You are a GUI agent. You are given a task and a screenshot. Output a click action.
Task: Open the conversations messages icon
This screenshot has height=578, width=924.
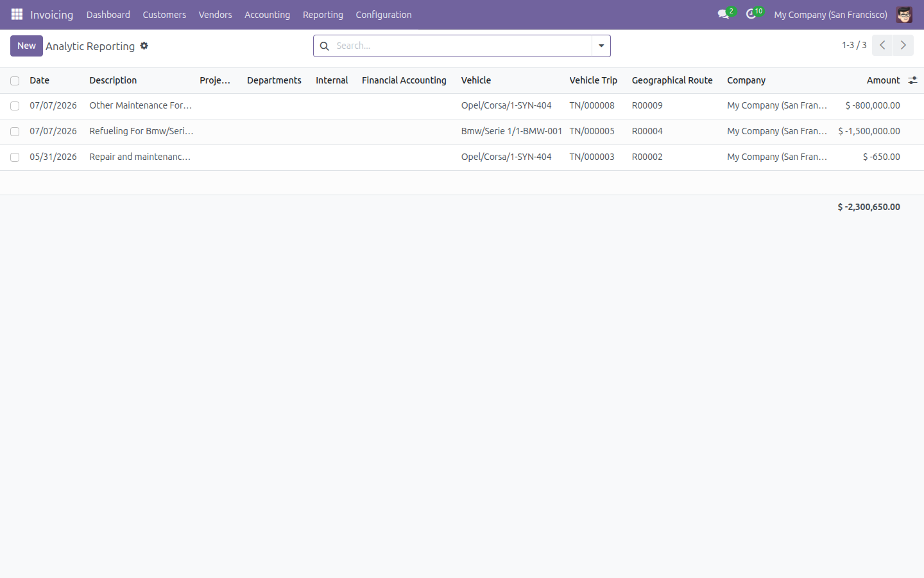click(724, 14)
